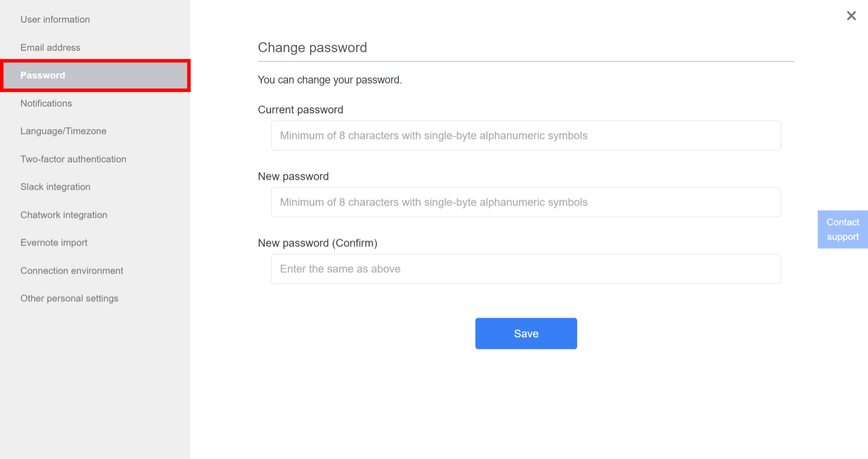The height and width of the screenshot is (459, 868).
Task: Open the Notifications settings section
Action: click(46, 103)
